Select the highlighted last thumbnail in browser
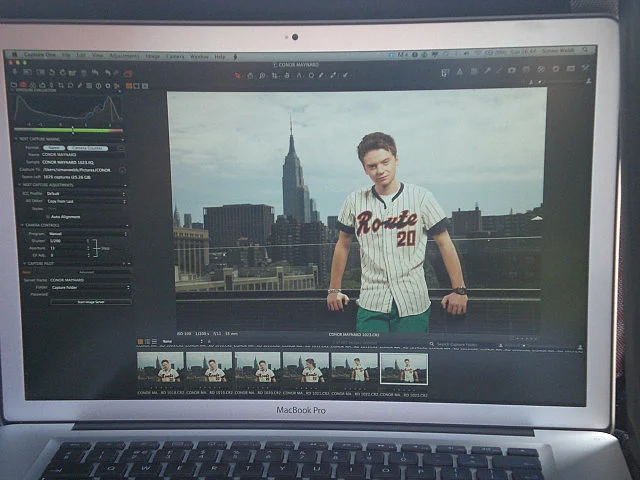Image resolution: width=640 pixels, height=480 pixels. [x=404, y=369]
